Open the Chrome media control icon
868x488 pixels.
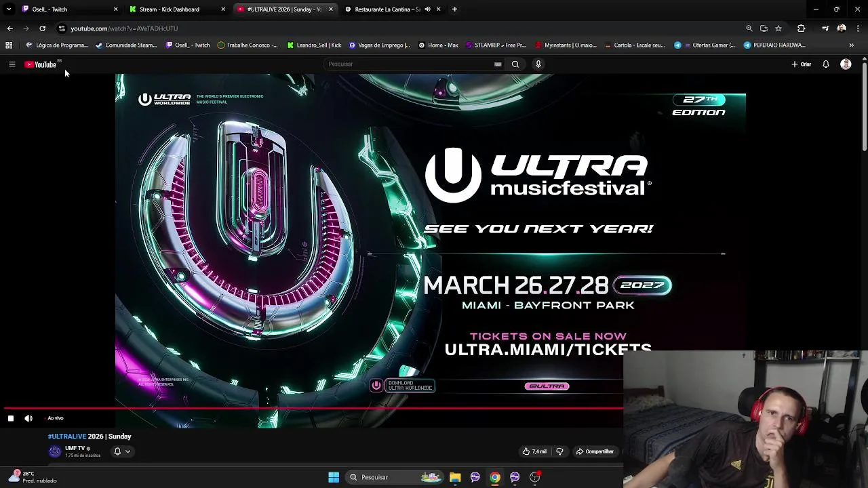pos(825,28)
